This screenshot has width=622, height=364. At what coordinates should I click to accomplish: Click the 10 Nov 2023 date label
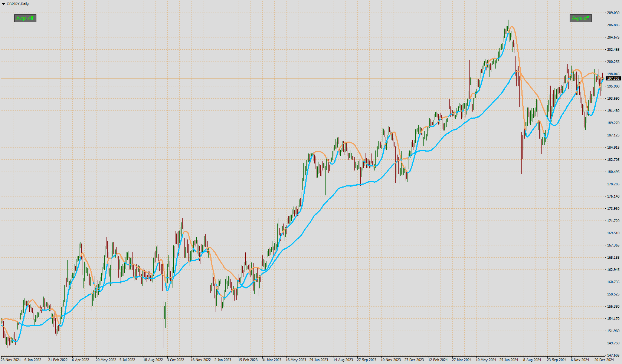tap(391, 360)
